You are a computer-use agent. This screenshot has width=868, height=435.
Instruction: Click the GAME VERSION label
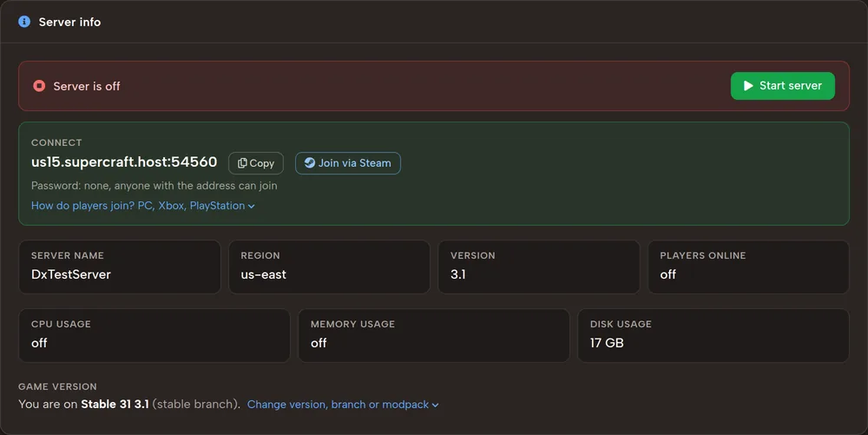pos(57,386)
